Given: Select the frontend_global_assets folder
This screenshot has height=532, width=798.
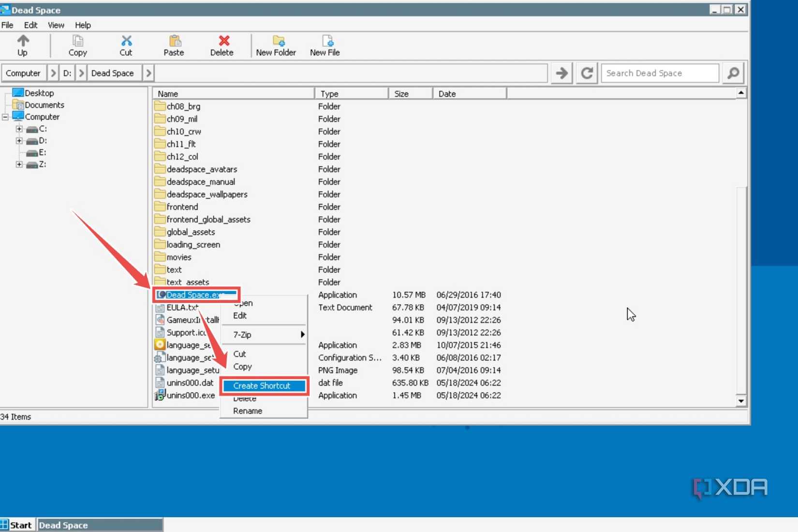Looking at the screenshot, I should click(202, 220).
